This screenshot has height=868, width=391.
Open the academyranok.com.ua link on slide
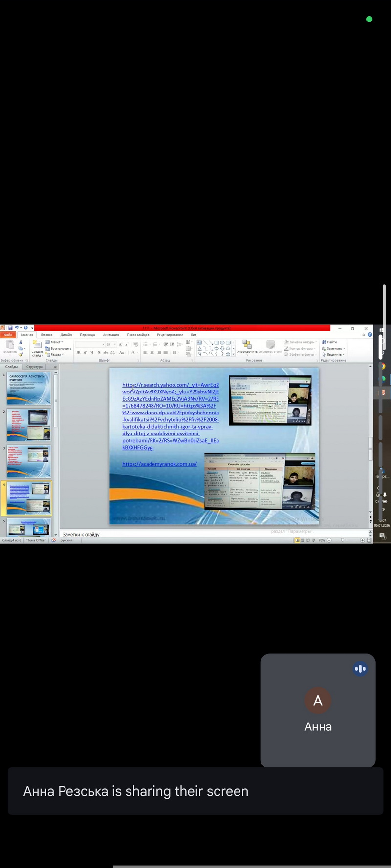pos(159,464)
